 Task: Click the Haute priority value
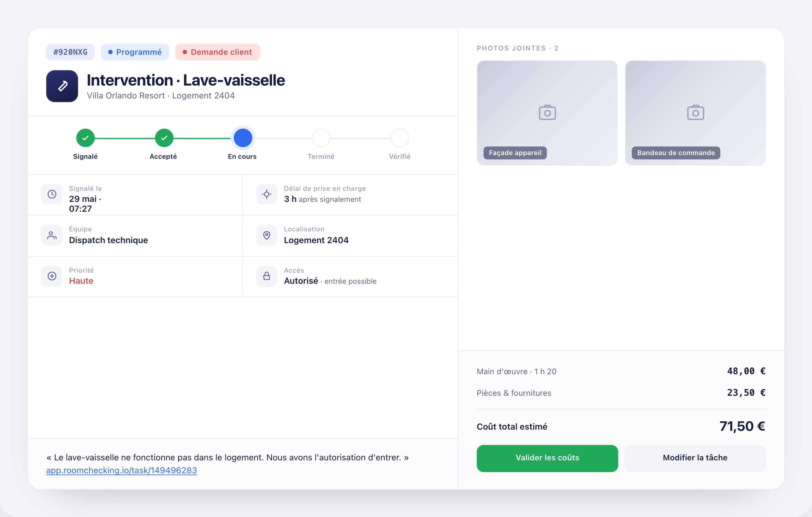81,281
